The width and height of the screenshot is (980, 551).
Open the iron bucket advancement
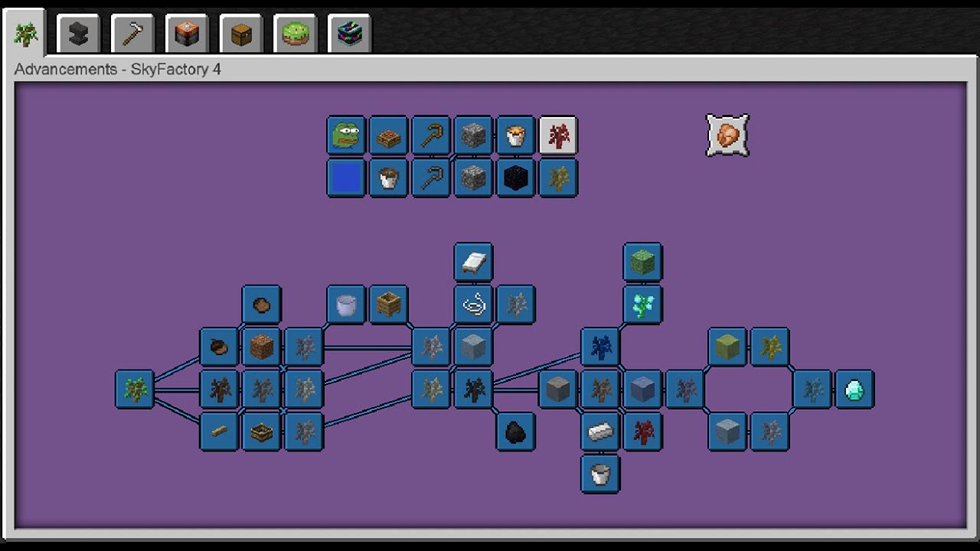click(x=600, y=474)
